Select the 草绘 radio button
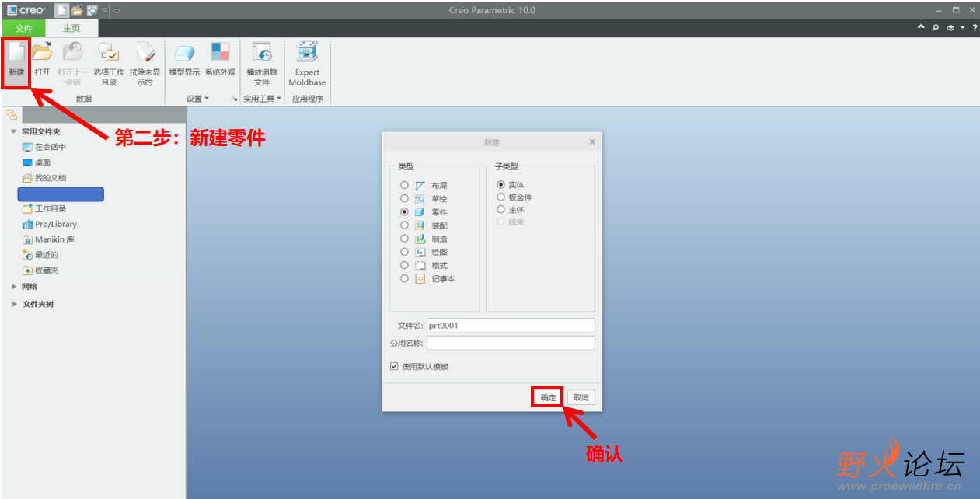The height and width of the screenshot is (499, 980). [x=404, y=198]
